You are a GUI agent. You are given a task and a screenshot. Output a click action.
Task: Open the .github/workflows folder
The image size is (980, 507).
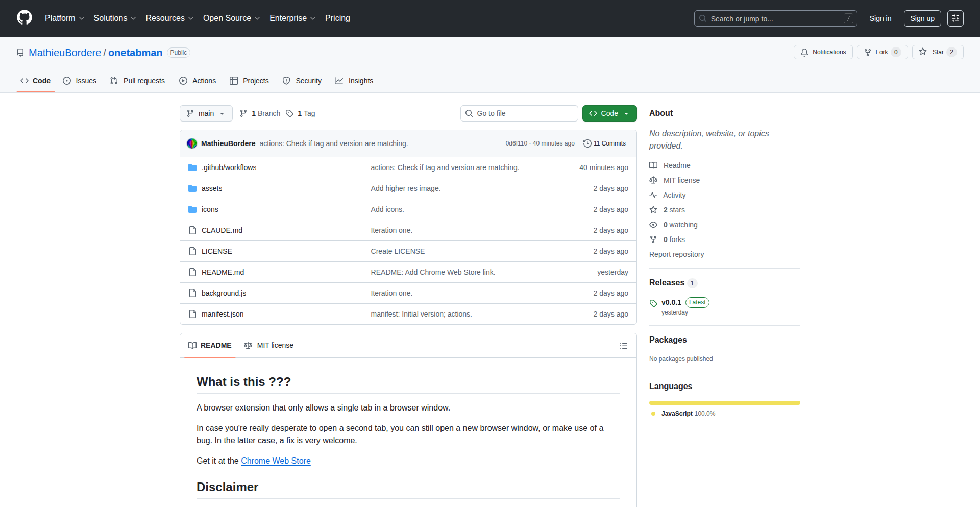[229, 167]
